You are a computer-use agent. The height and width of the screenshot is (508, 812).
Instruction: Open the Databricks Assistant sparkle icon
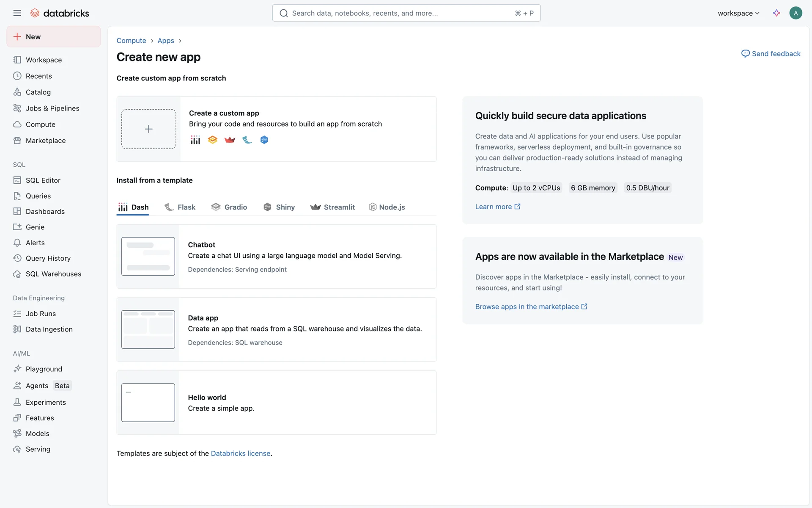(776, 13)
